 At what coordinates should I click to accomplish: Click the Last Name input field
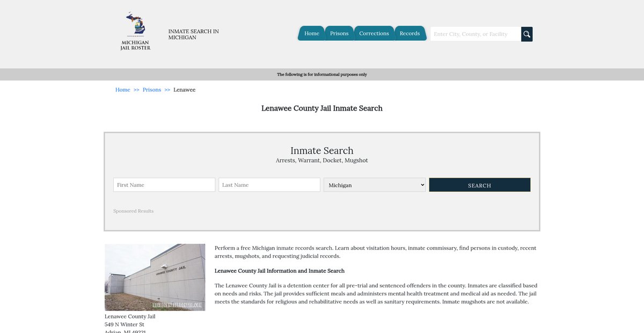coord(269,185)
